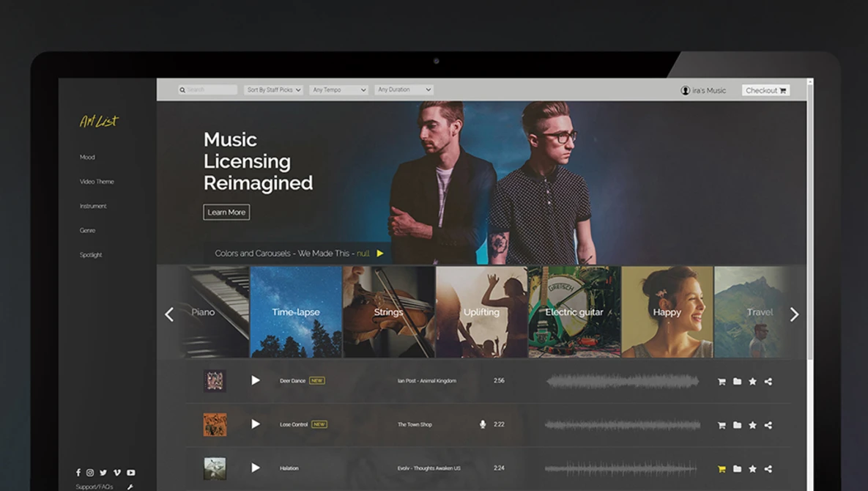Open the Any Tempo dropdown
The width and height of the screenshot is (868, 491).
339,89
